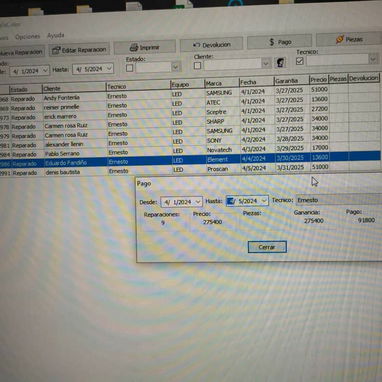Click the Pago value 91800

(366, 220)
